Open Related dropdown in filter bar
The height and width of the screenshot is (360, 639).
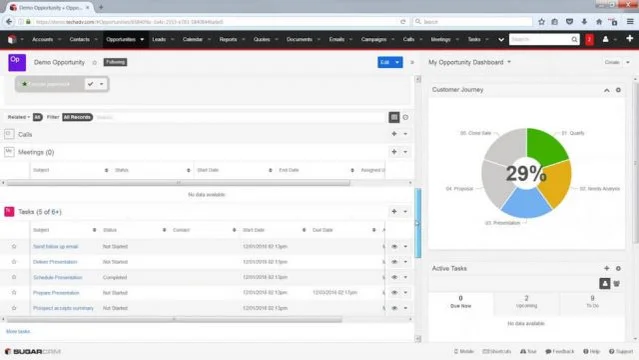tap(19, 117)
